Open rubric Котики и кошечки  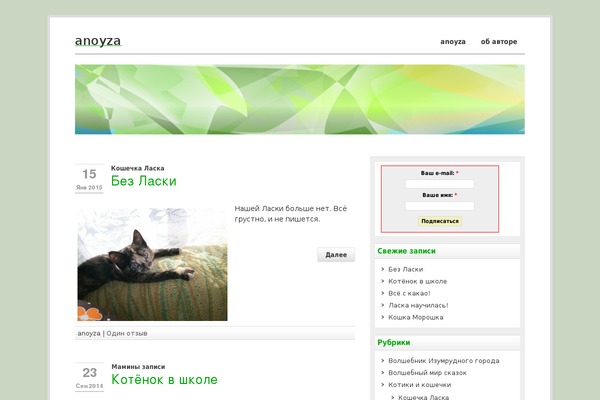tap(419, 385)
